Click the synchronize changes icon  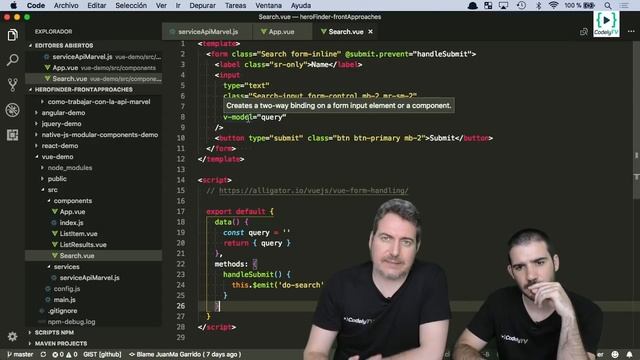pyautogui.click(x=43, y=354)
